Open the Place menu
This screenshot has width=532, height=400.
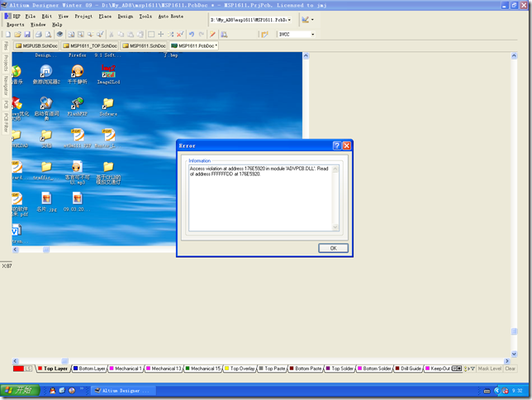(x=105, y=16)
